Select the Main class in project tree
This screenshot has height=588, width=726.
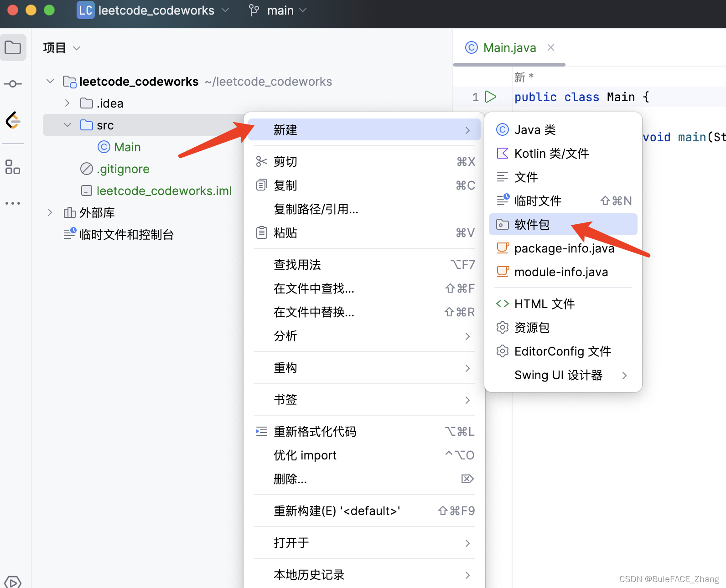pos(127,147)
